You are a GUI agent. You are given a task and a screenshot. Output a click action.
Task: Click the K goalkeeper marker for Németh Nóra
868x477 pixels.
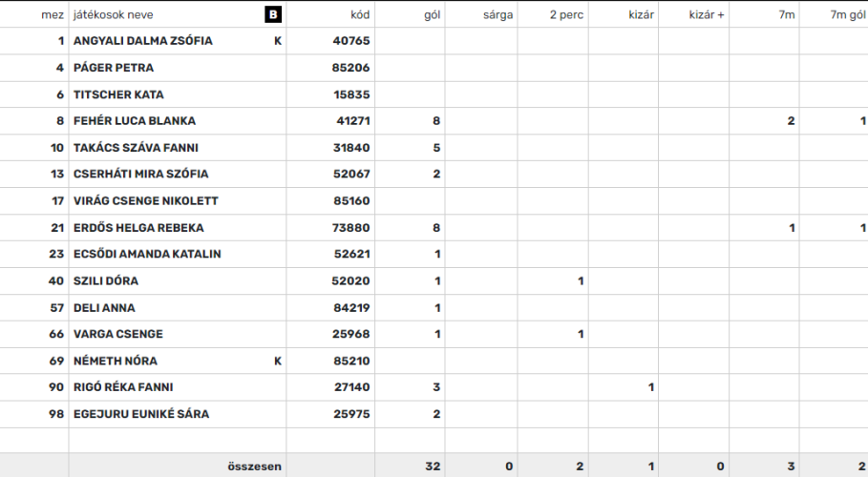click(x=278, y=361)
